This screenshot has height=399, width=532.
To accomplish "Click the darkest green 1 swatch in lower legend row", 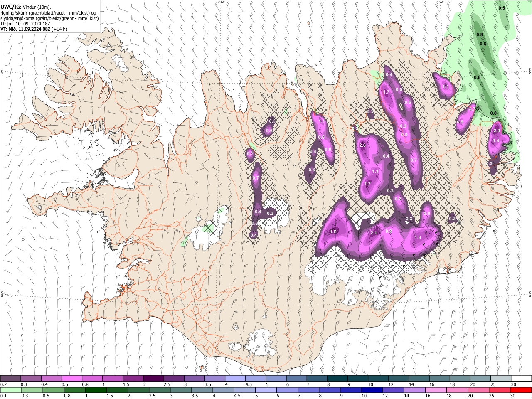I will click(x=96, y=390).
